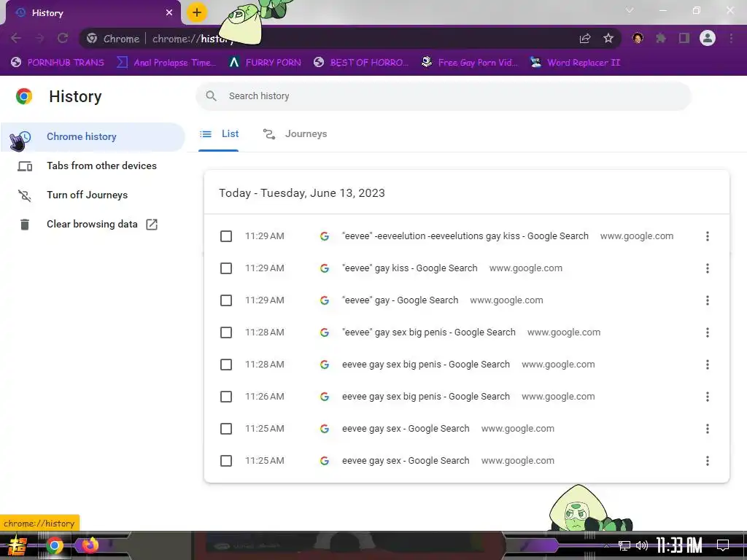Reload the current page
747x560 pixels.
tap(63, 39)
